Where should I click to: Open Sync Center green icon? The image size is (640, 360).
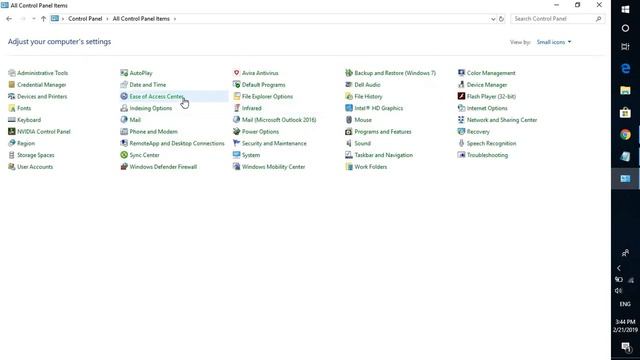click(x=124, y=155)
